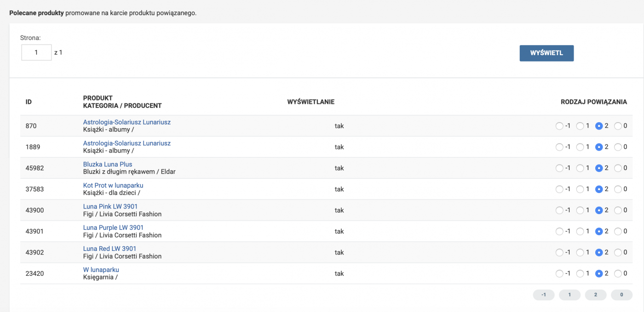This screenshot has height=312, width=644.
Task: Open the Luna Purple LW 3901 link
Action: pyautogui.click(x=113, y=227)
